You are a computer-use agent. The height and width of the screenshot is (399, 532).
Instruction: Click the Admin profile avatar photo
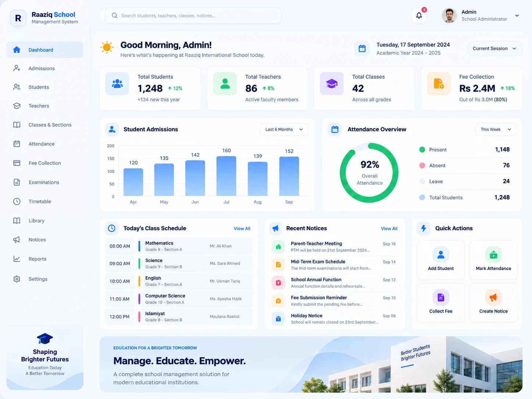pos(449,15)
